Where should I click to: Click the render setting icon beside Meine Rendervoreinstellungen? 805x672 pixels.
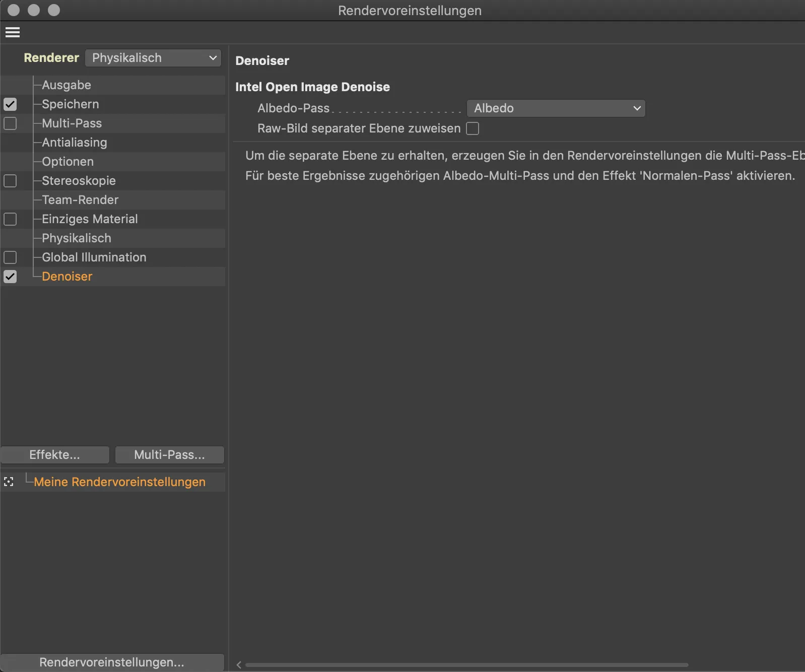9,482
